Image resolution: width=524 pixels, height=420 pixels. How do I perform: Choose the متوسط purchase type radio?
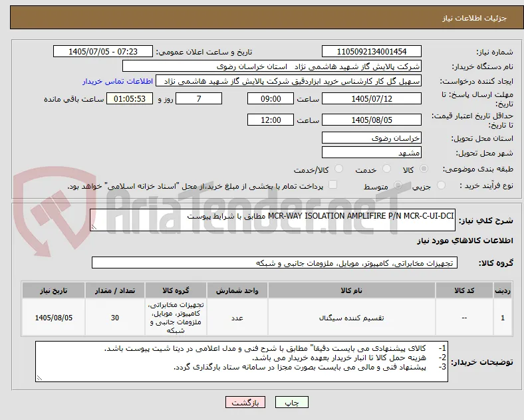point(398,185)
